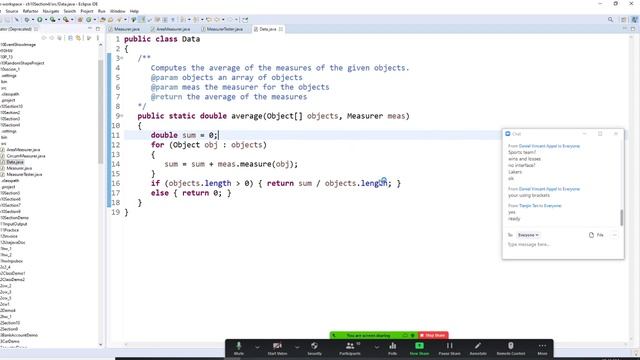Click 'public class Data' on line 1

(162, 39)
